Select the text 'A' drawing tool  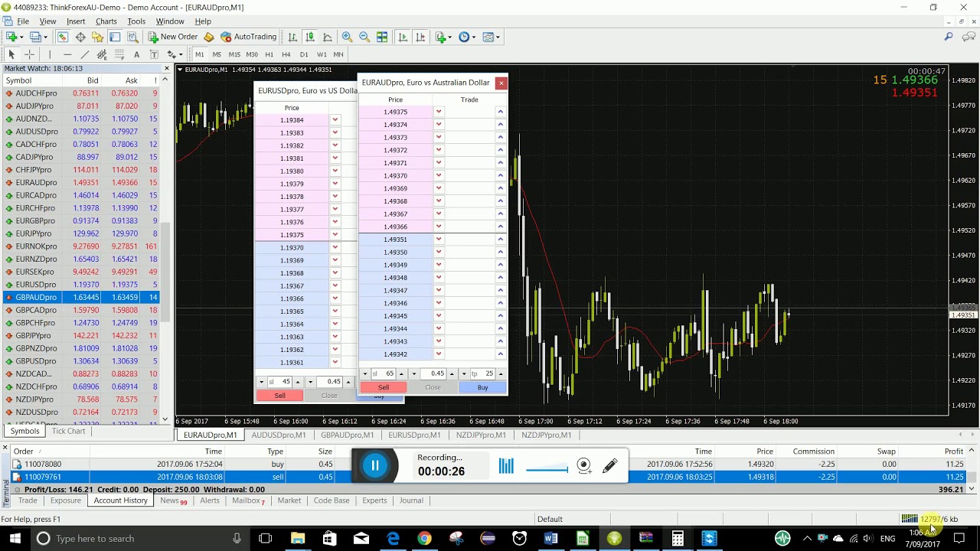136,54
